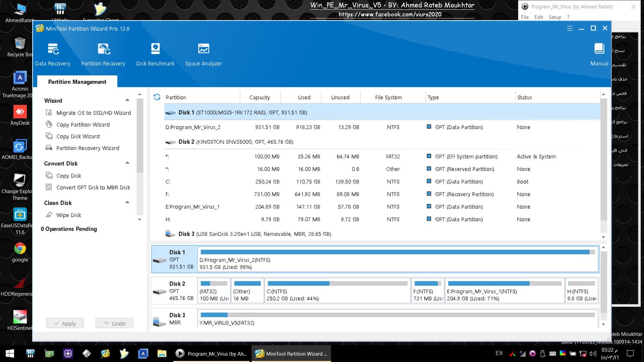Screen dimensions: 644x362
Task: Open Setup menu in Program_Mr_Virus window
Action: pos(555,17)
